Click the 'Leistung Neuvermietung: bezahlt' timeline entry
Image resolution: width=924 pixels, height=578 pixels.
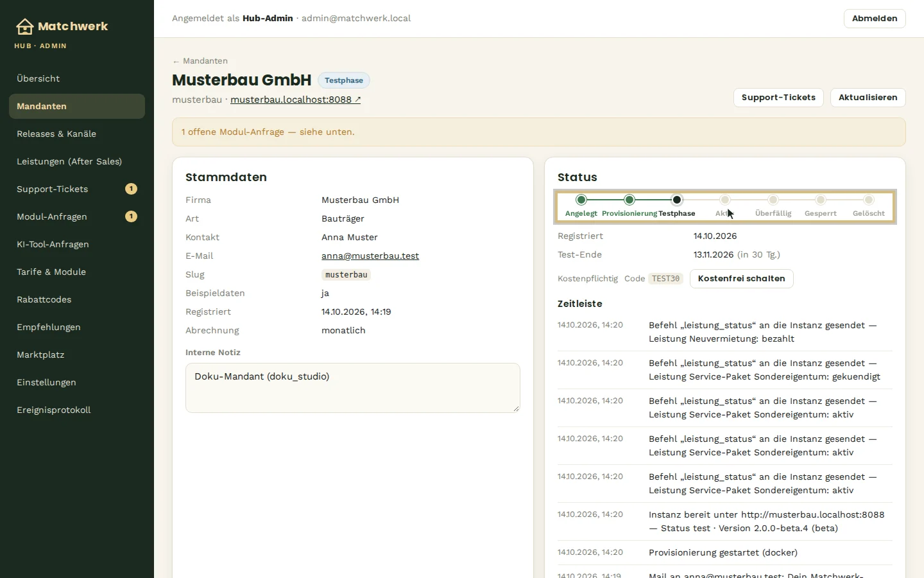pos(725,332)
